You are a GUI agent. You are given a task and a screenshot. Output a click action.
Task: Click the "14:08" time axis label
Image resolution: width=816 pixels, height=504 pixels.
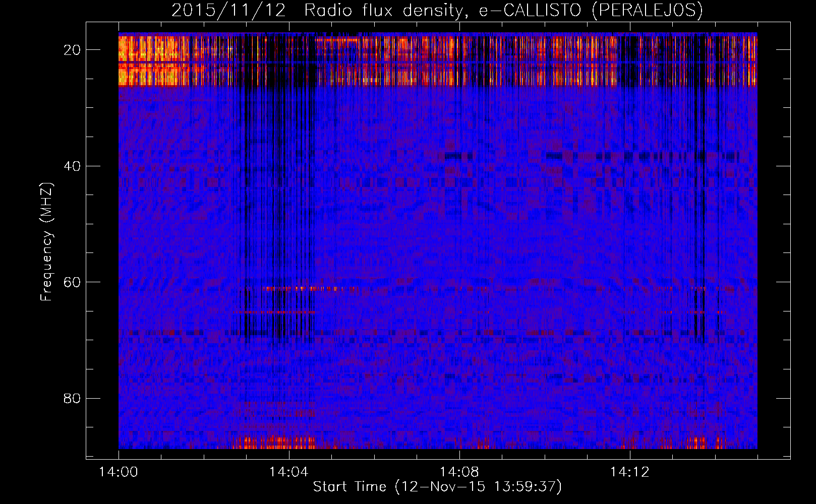tap(459, 472)
